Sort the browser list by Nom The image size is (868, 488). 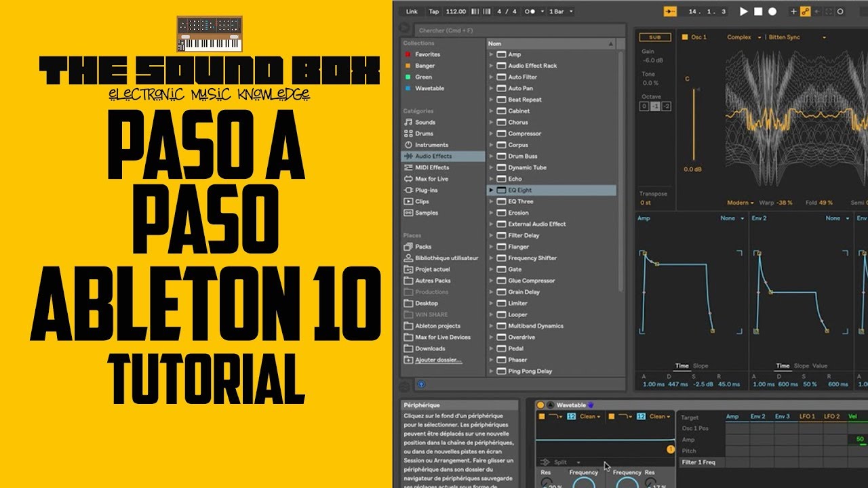(x=551, y=43)
